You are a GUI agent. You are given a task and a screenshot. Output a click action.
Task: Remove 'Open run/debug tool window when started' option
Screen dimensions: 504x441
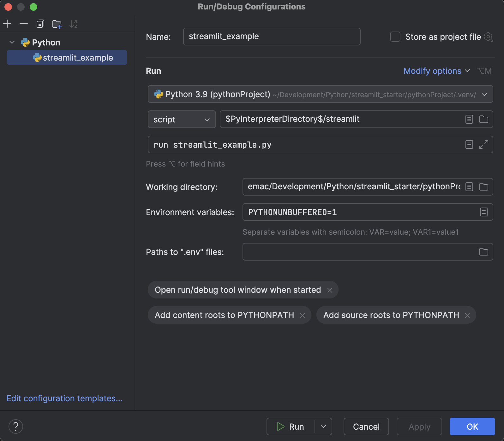(x=330, y=290)
